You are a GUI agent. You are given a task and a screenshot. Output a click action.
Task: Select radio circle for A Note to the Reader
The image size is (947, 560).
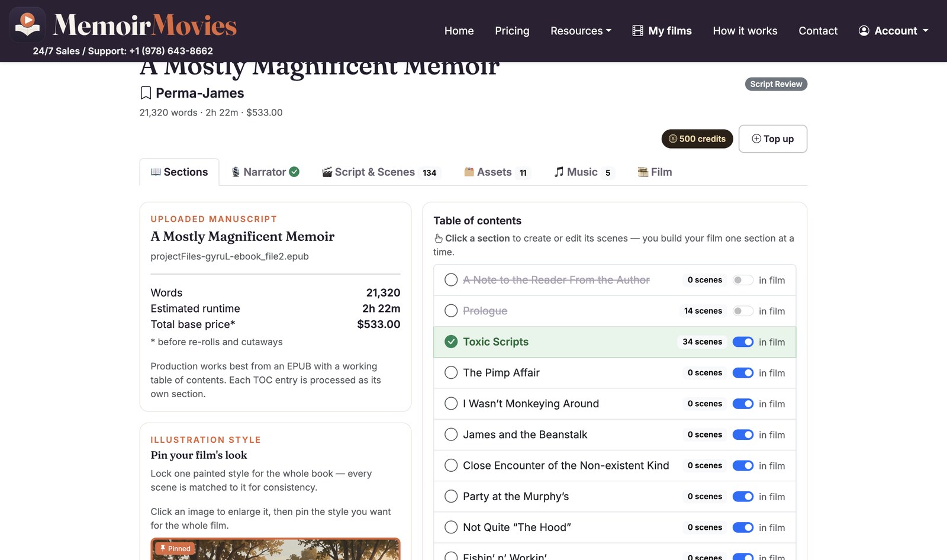coord(451,280)
